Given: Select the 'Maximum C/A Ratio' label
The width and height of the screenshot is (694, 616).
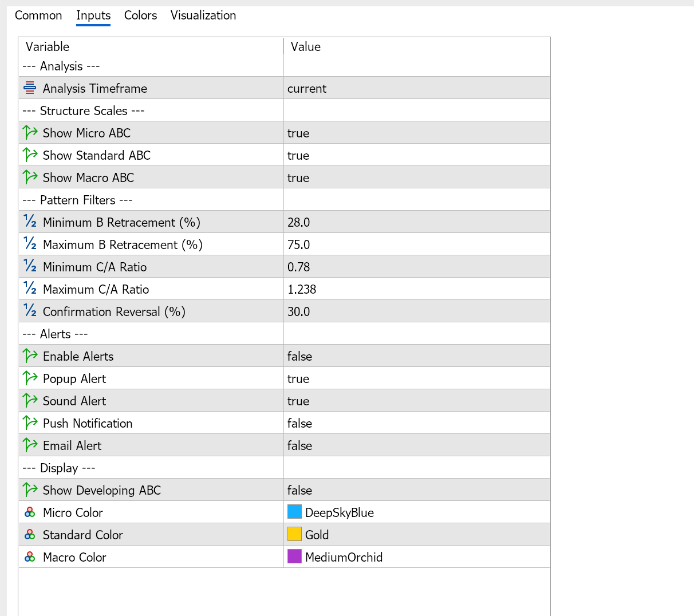Looking at the screenshot, I should pos(96,289).
